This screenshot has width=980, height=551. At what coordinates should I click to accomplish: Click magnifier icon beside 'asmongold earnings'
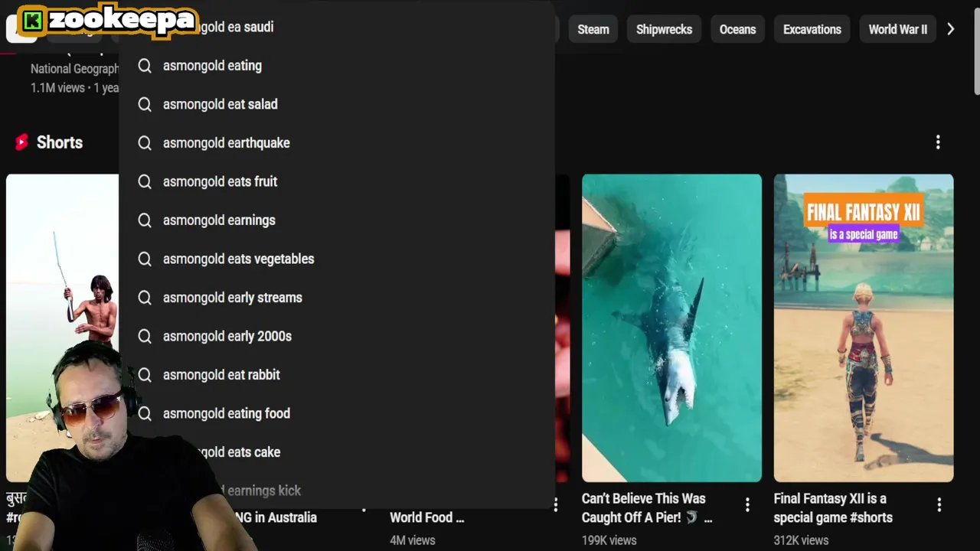coord(145,220)
